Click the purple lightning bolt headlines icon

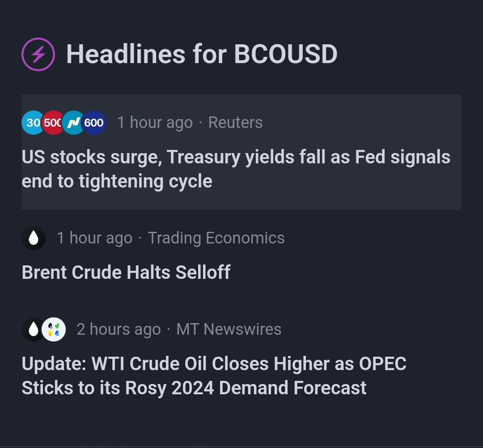[x=38, y=54]
